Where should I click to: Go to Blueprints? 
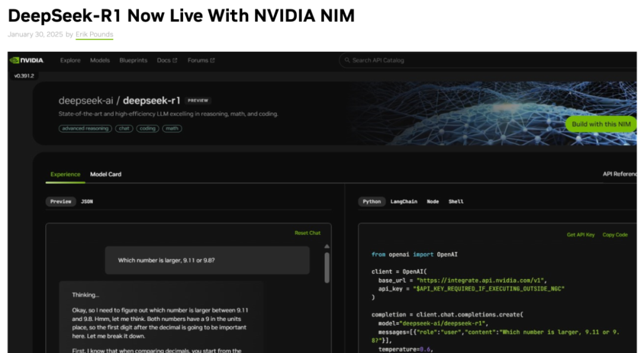coord(133,60)
